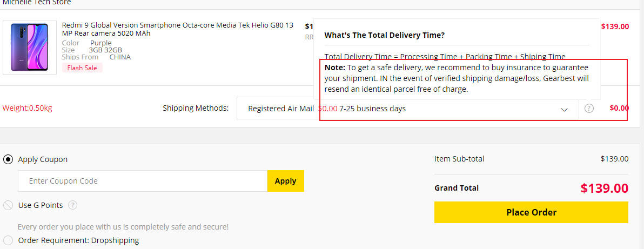Click the Weight:0.50kg text
Image resolution: width=644 pixels, height=249 pixels.
[x=28, y=108]
